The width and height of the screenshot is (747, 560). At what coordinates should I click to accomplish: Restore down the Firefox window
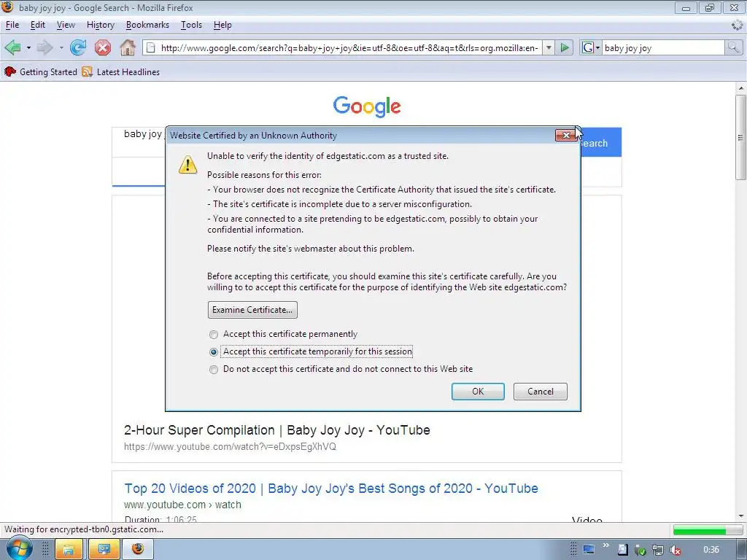pos(710,8)
